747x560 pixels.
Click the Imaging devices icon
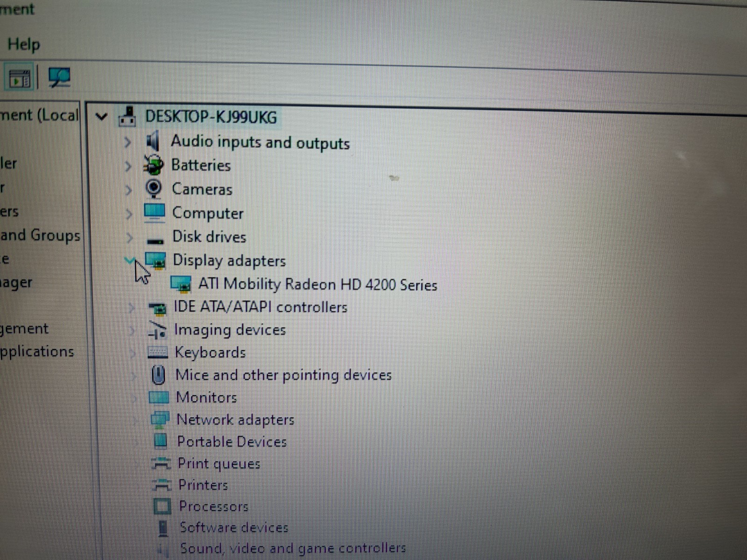click(157, 330)
